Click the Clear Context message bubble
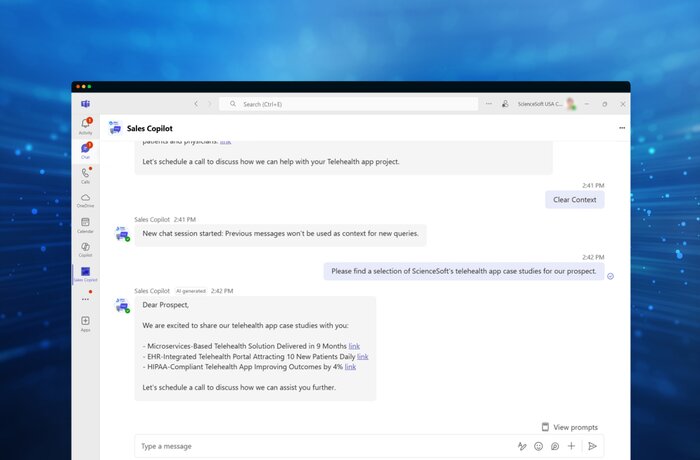Screen dimensions: 700x460 [575, 200]
